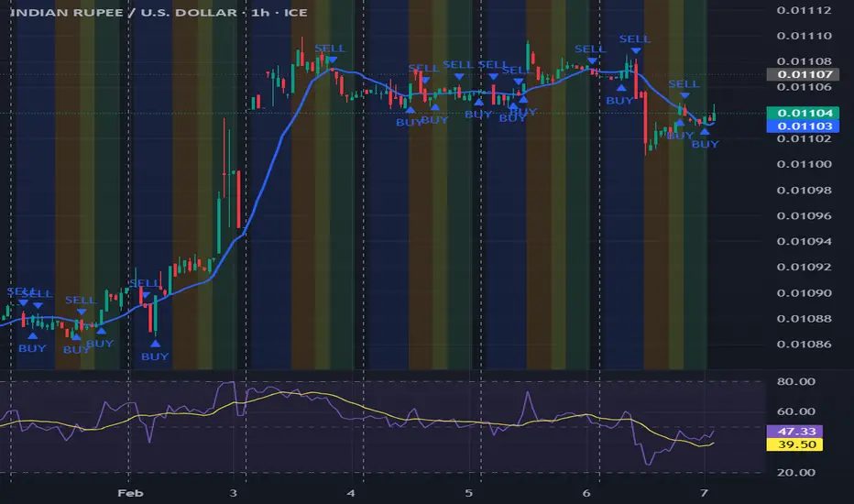
Task: Click the SELL arrow directly above day 6 line
Action: tap(590, 60)
